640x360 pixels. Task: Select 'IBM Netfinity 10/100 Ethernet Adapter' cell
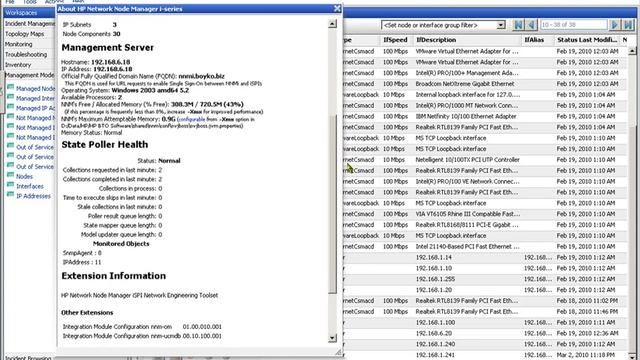tap(466, 116)
